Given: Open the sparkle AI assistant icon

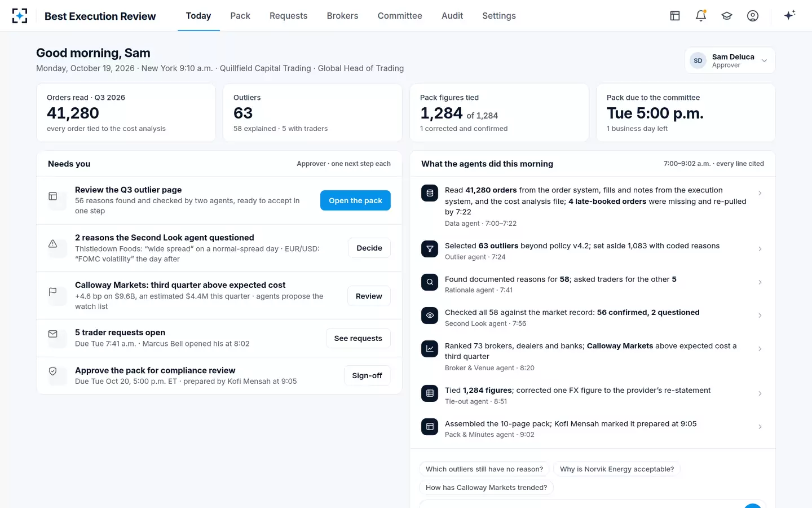Looking at the screenshot, I should pyautogui.click(x=789, y=15).
